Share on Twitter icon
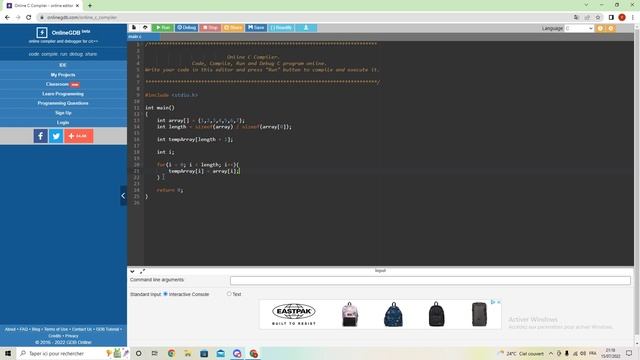 click(56, 136)
